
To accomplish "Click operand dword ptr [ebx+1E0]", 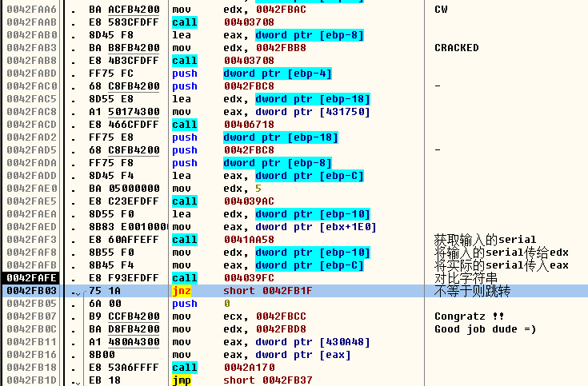I will click(316, 227).
